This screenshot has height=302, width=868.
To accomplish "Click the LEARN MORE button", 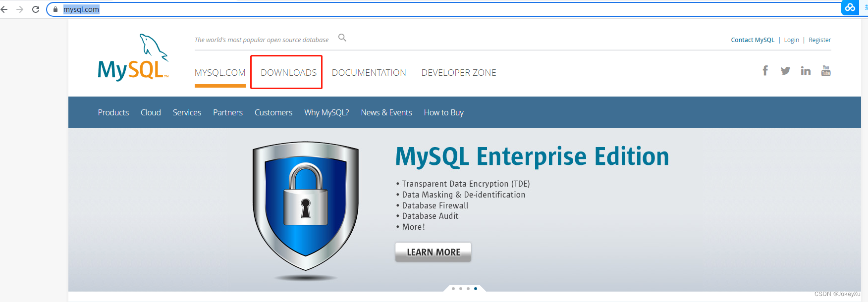I will [434, 252].
